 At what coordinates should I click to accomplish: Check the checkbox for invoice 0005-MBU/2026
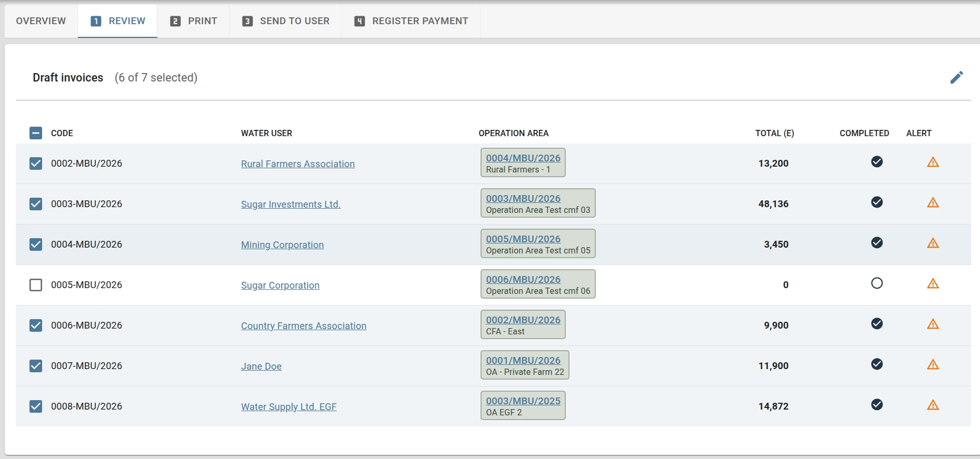[36, 285]
